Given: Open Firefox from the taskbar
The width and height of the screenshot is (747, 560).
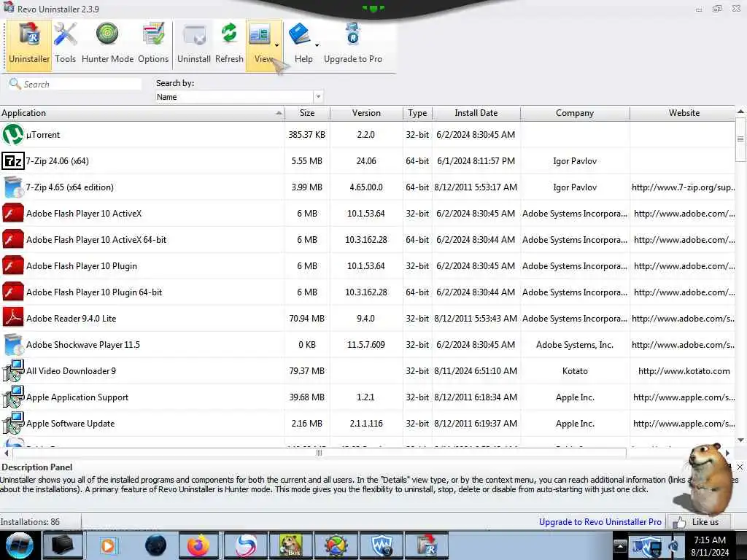Looking at the screenshot, I should click(x=198, y=545).
